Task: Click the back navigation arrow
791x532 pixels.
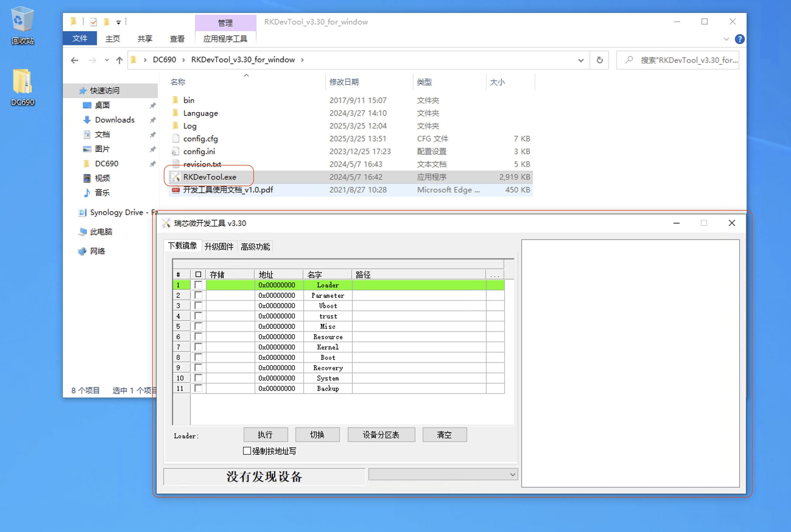Action: pos(74,60)
